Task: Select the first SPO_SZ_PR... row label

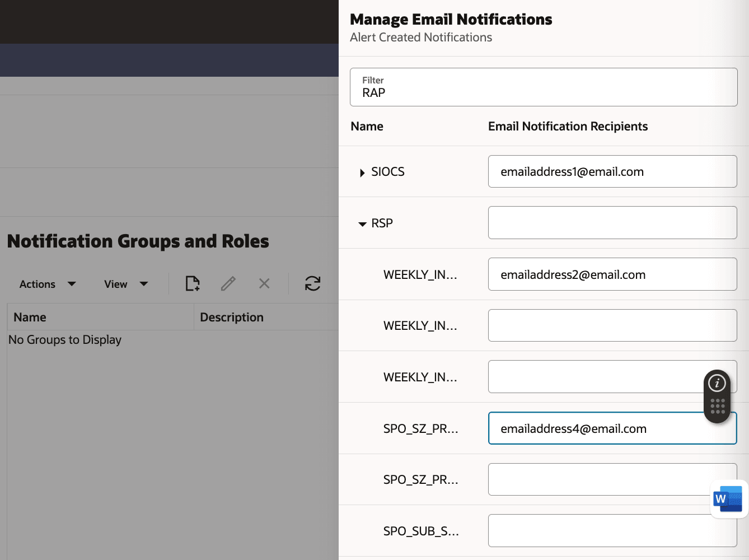Action: [x=421, y=428]
